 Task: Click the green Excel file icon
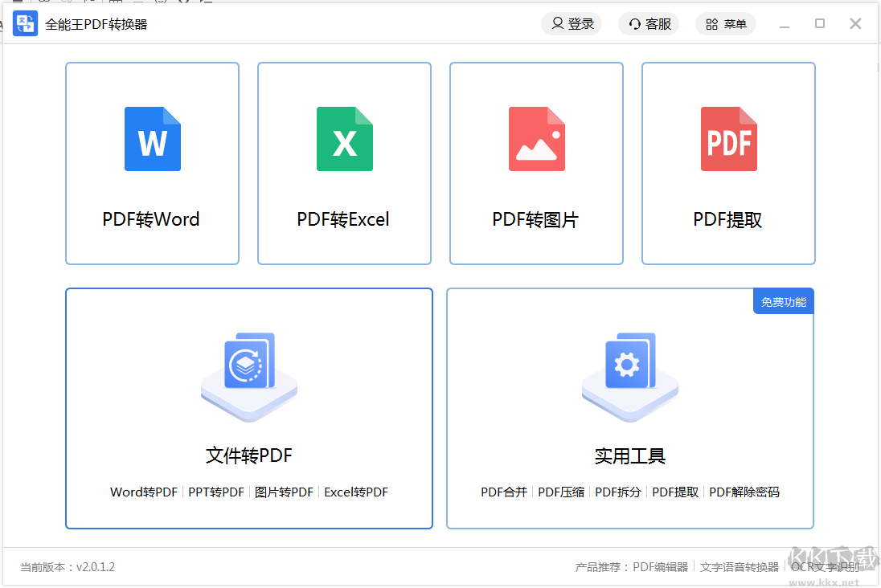[x=344, y=139]
